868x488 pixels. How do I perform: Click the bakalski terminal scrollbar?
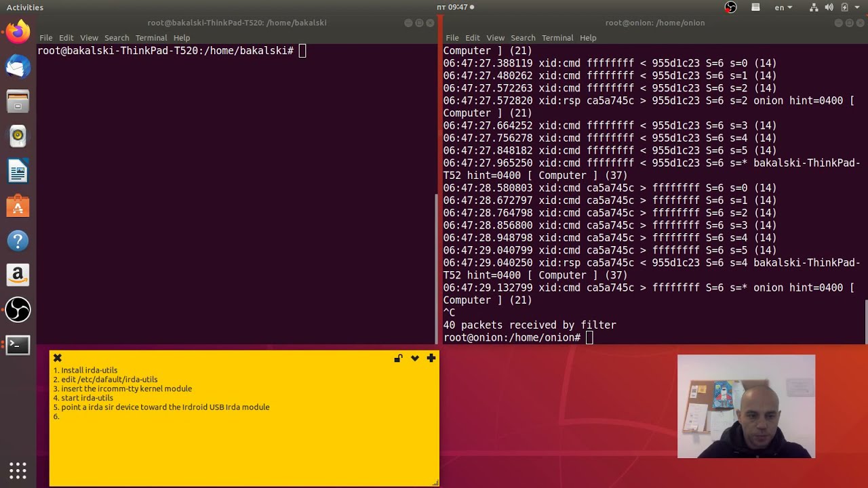(x=436, y=268)
